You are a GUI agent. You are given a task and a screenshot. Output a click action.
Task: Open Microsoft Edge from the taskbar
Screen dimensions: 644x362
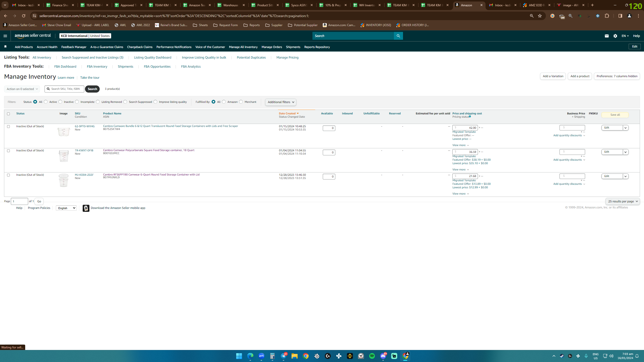250,356
